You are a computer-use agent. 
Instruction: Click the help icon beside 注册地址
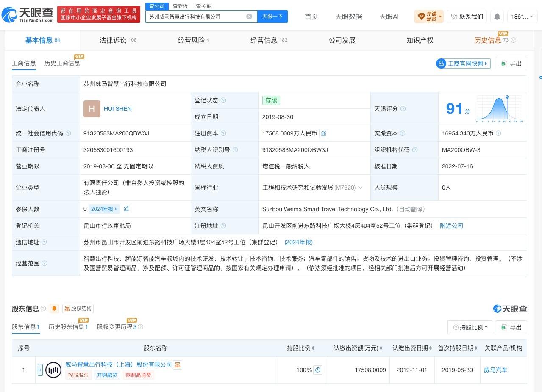click(223, 226)
